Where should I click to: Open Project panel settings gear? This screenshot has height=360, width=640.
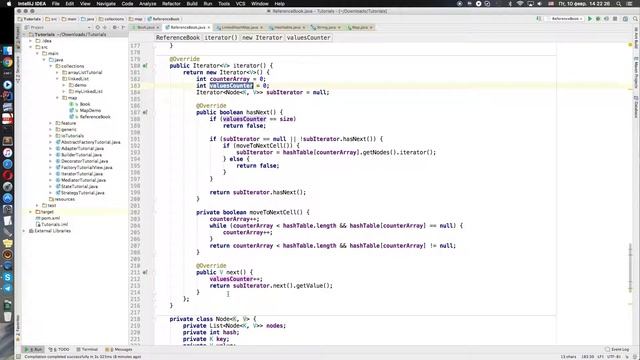(116, 27)
